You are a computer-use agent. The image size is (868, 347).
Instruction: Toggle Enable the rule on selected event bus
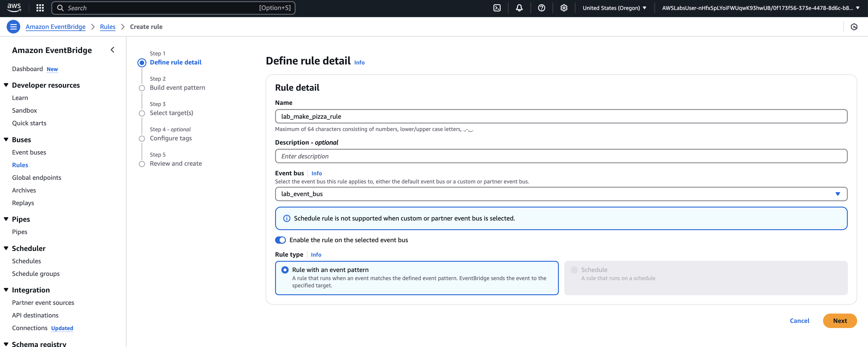click(280, 240)
